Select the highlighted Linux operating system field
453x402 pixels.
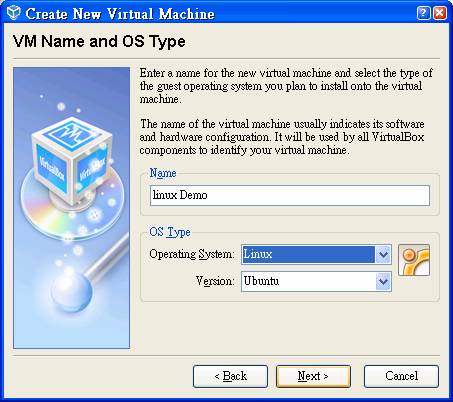tap(308, 255)
